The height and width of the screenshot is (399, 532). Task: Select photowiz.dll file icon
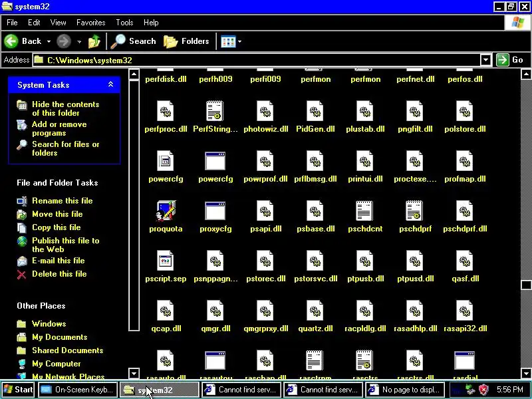click(265, 111)
